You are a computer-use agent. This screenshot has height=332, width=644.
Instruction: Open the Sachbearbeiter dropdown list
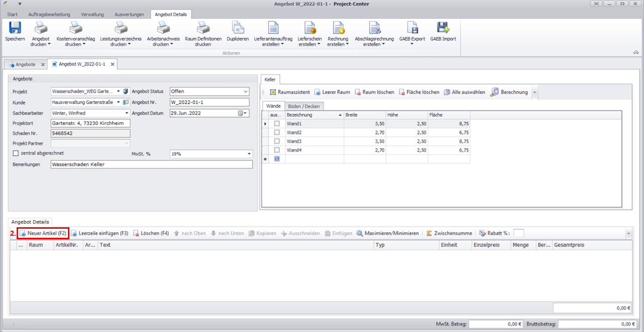tap(127, 113)
